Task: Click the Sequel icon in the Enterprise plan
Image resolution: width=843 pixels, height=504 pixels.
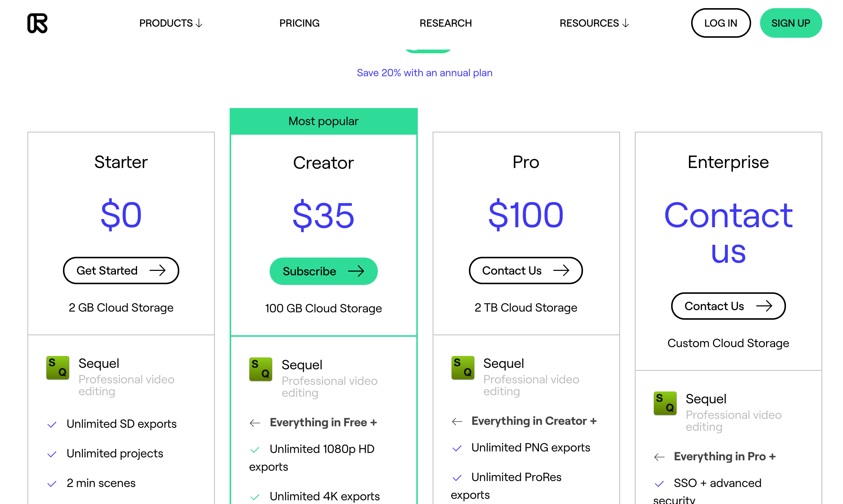Action: [665, 403]
